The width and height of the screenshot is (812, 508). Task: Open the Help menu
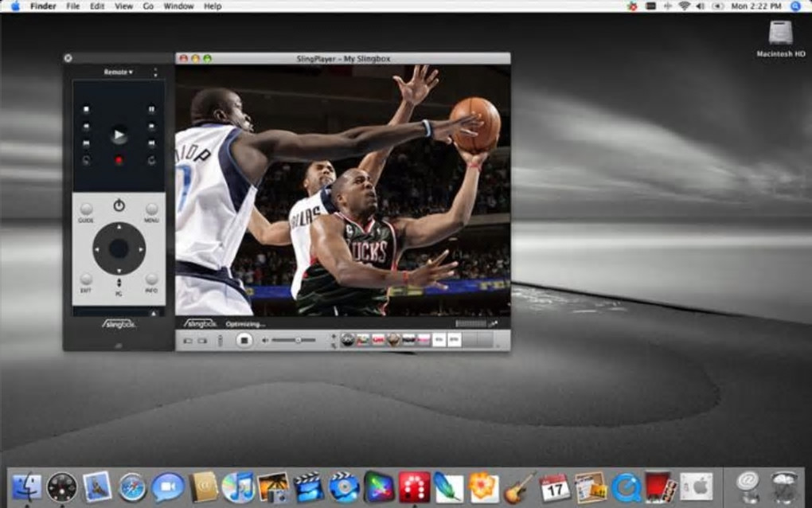[x=213, y=6]
